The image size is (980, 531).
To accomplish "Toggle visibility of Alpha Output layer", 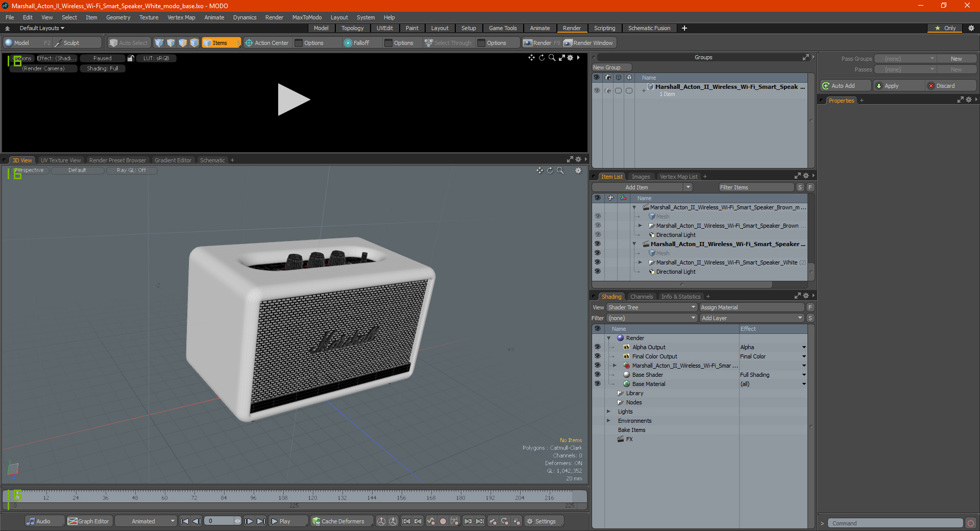I will pyautogui.click(x=597, y=347).
